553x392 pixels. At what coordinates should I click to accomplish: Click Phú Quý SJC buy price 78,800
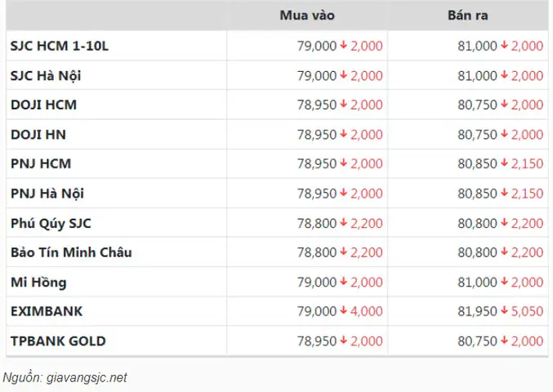click(317, 224)
